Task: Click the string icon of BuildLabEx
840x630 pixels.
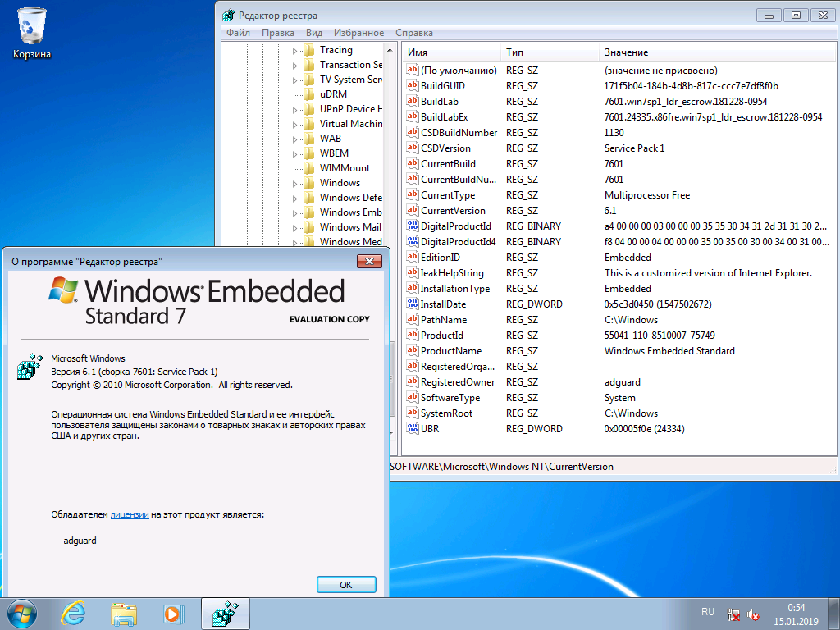Action: (x=412, y=116)
